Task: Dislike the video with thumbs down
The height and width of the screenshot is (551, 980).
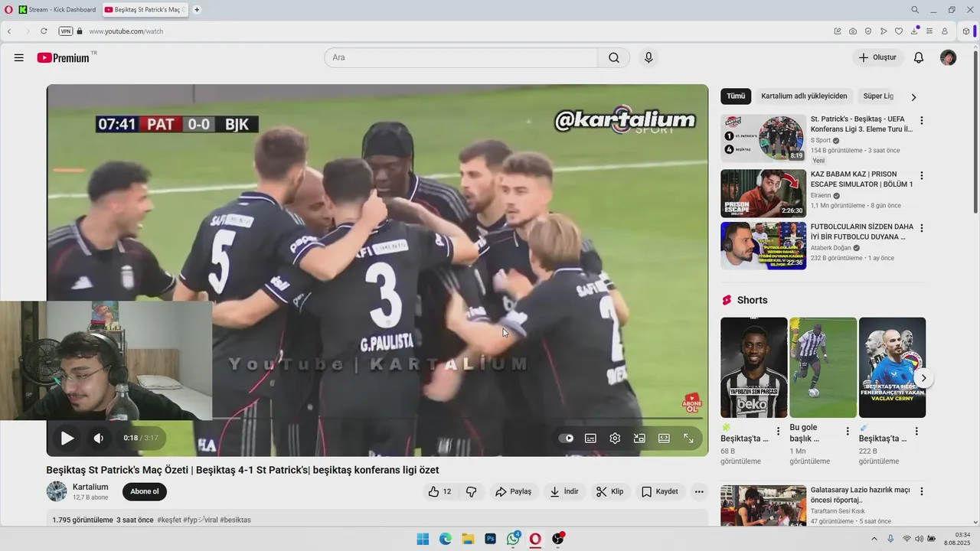Action: coord(472,491)
